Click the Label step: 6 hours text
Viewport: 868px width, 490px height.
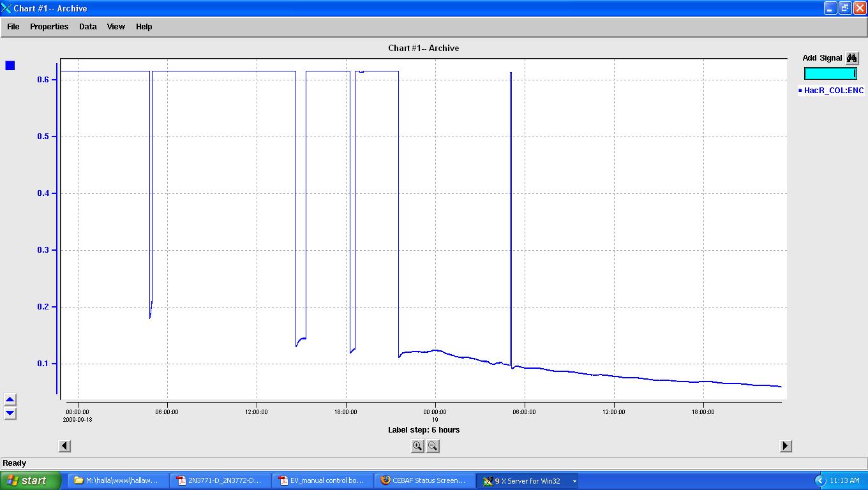424,430
